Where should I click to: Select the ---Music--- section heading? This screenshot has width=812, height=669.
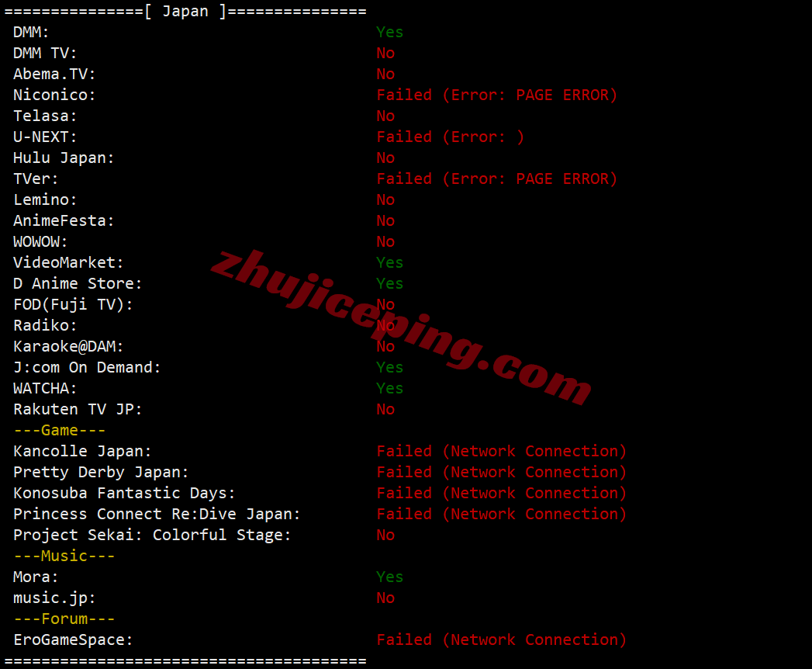point(64,556)
